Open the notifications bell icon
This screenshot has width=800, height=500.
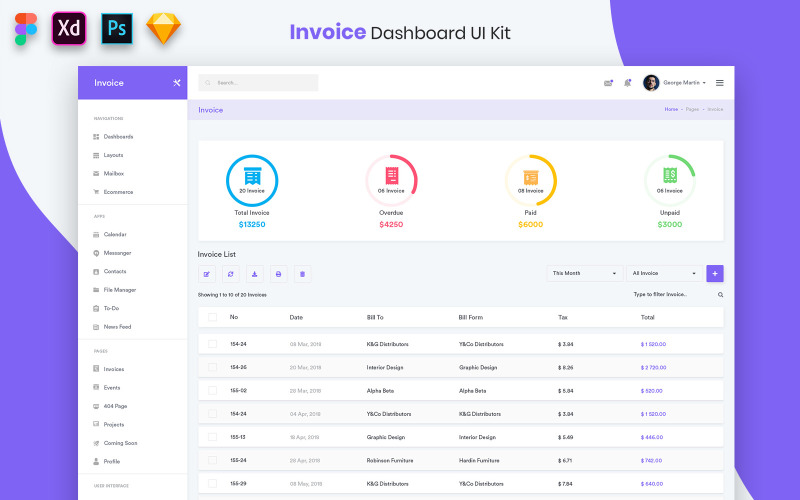click(628, 83)
